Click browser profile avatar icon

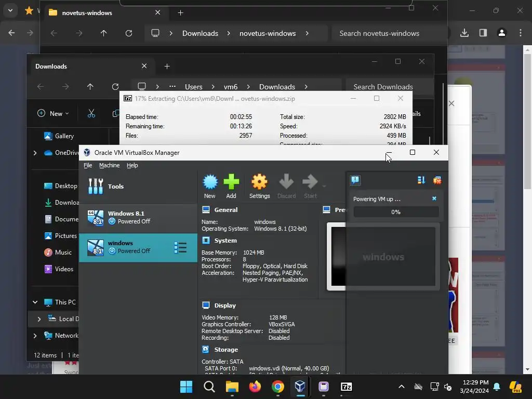coord(502,33)
